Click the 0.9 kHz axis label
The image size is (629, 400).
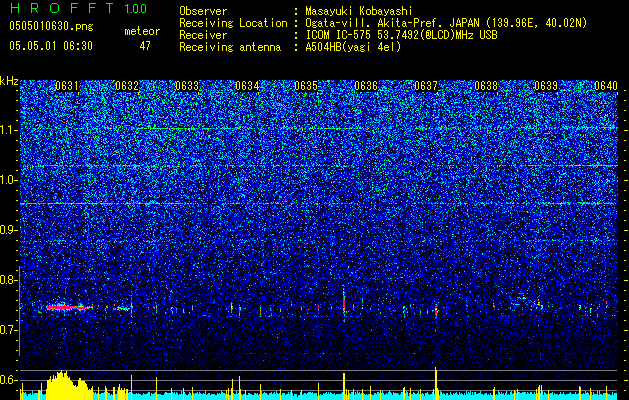(9, 230)
